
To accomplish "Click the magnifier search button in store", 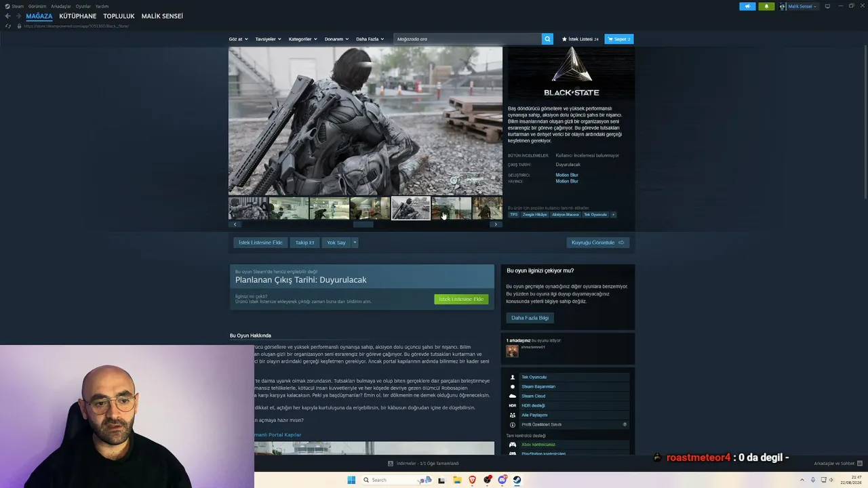I will (x=547, y=39).
